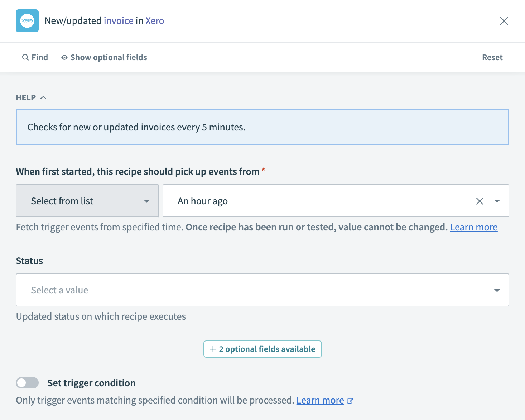Open the Learn more link about trigger conditions
Image resolution: width=525 pixels, height=420 pixels.
(320, 400)
